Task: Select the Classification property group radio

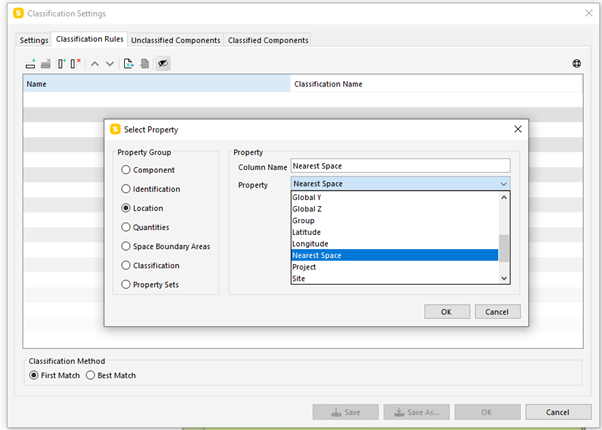Action: point(126,266)
